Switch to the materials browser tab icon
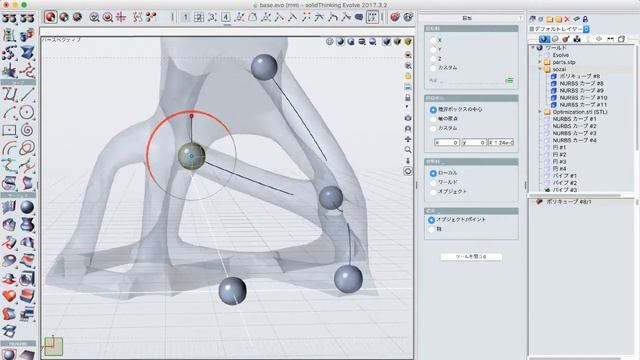 pyautogui.click(x=566, y=39)
